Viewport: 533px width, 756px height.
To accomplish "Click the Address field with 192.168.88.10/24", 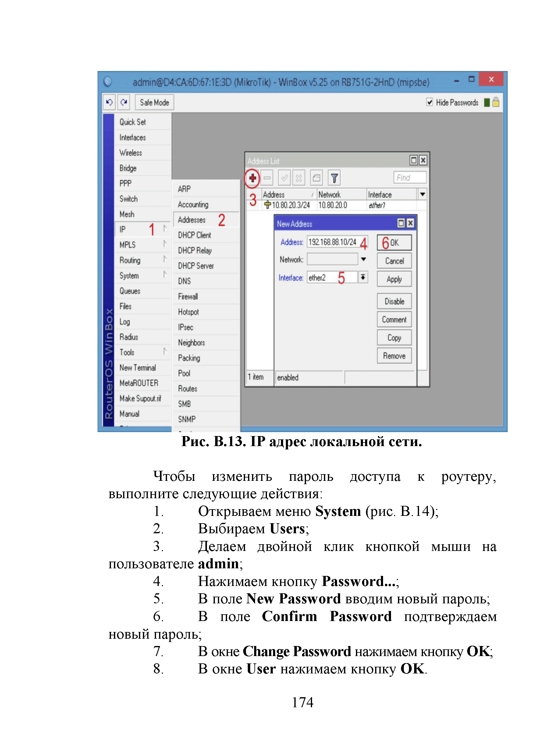I will [337, 242].
